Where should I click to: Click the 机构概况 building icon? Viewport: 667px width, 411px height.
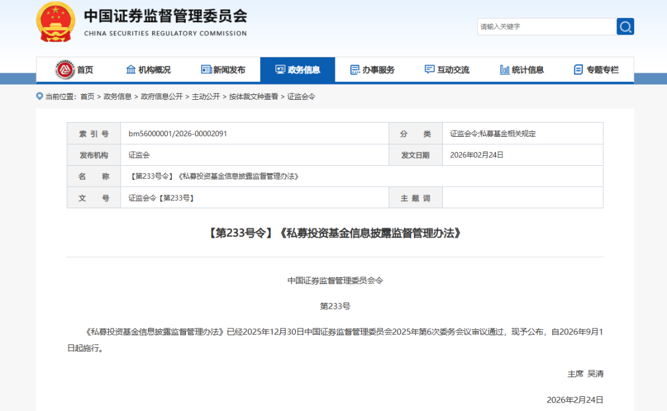click(130, 70)
